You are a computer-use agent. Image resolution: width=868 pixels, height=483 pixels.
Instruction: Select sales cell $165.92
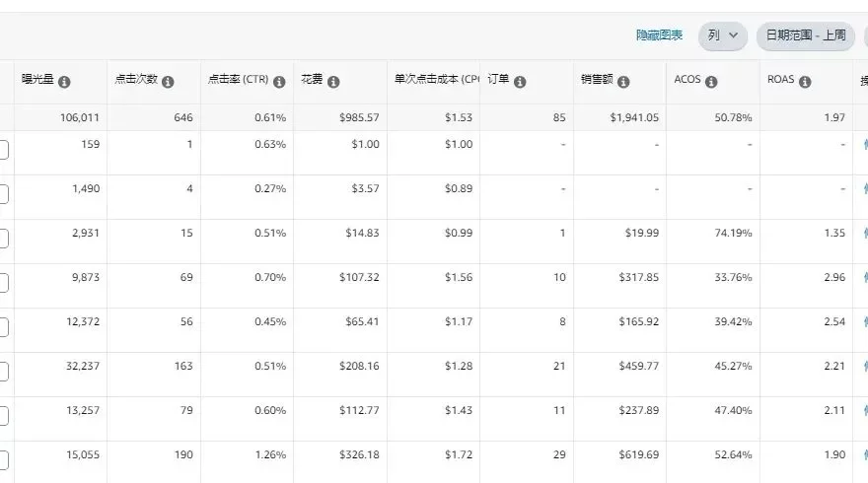tap(639, 321)
